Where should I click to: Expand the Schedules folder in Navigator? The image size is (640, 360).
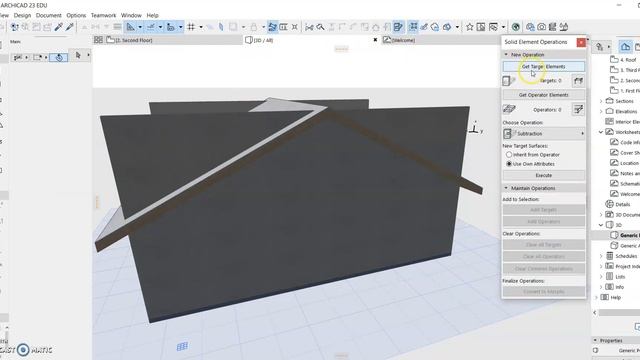click(x=601, y=256)
